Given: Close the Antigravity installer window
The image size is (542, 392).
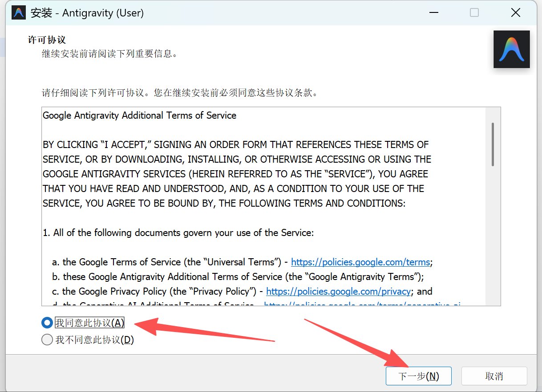Looking at the screenshot, I should 515,13.
